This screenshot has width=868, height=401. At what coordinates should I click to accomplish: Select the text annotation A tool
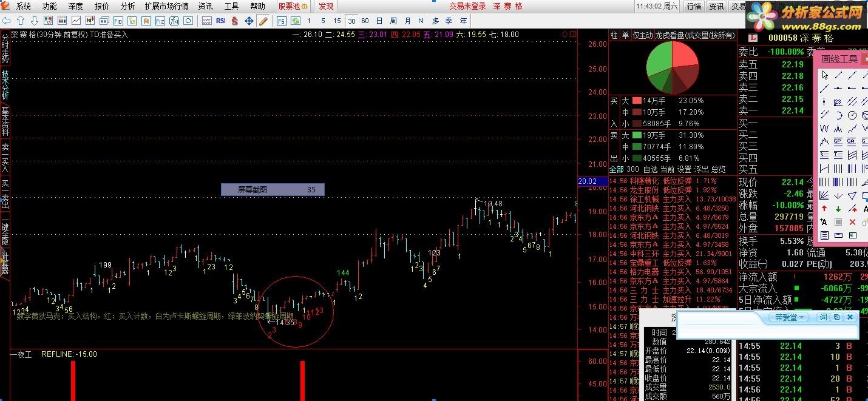click(824, 222)
